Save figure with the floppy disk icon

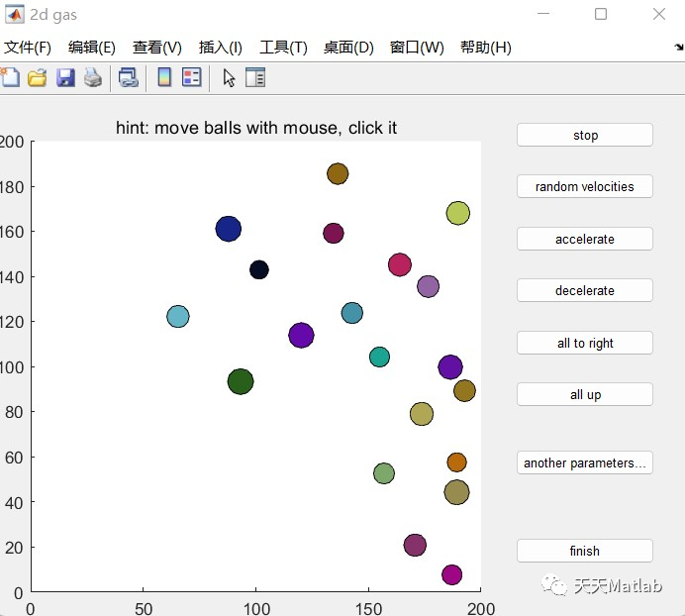point(65,78)
